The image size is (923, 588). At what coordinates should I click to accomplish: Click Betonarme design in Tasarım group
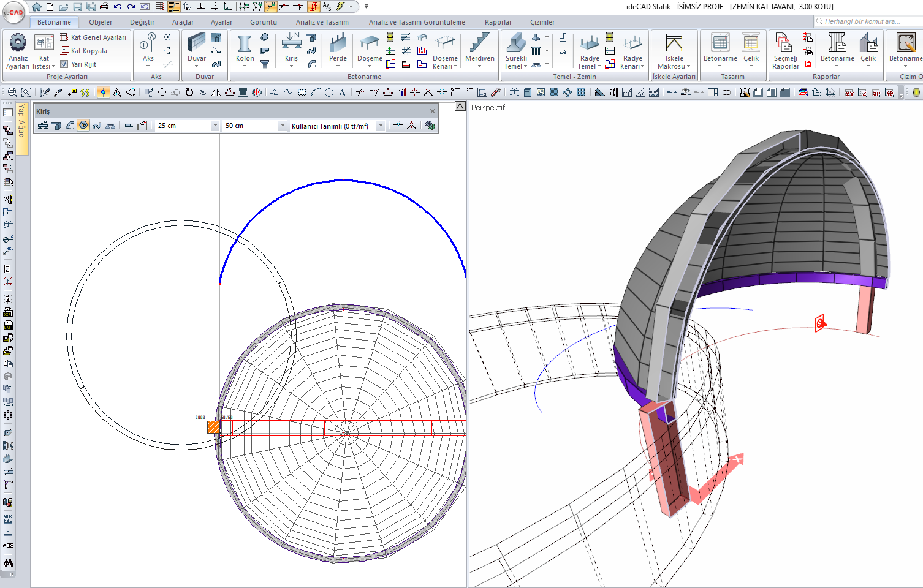pos(720,50)
